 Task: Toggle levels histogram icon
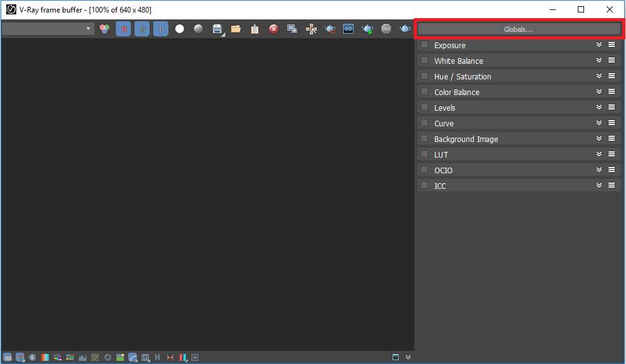click(83, 357)
